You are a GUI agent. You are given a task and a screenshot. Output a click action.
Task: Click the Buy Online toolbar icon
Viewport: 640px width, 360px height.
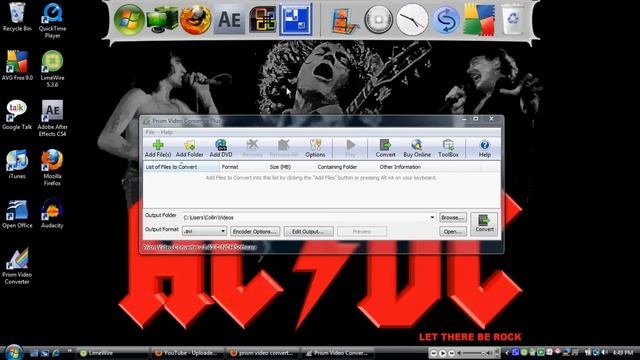coord(417,148)
